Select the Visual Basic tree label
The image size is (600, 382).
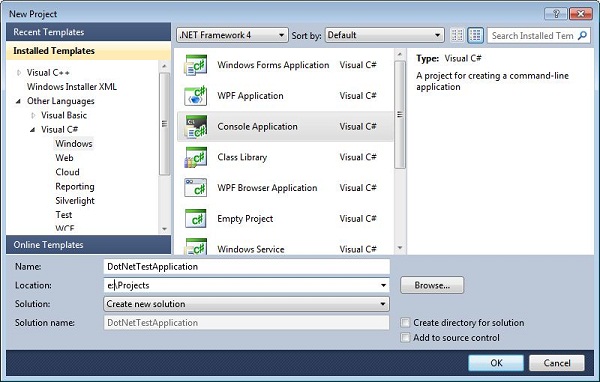(64, 115)
